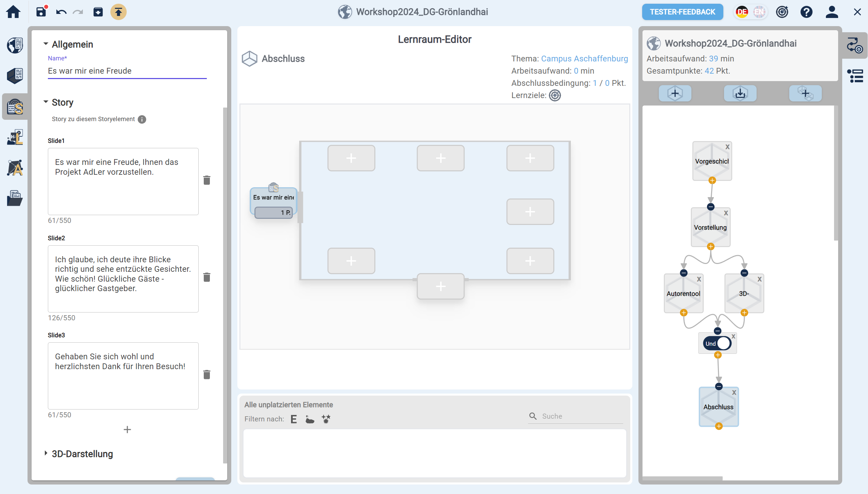Save the learning world via disk icon
This screenshot has height=494, width=868.
click(x=41, y=12)
